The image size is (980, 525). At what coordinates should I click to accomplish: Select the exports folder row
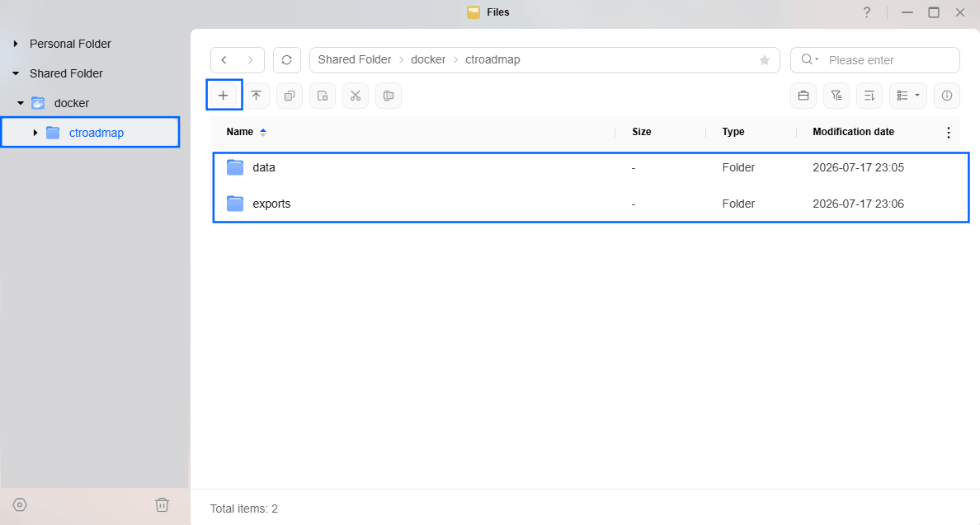[591, 204]
